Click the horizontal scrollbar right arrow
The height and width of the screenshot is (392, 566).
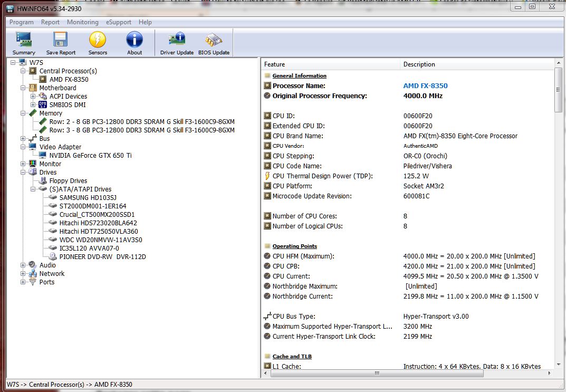coord(550,373)
